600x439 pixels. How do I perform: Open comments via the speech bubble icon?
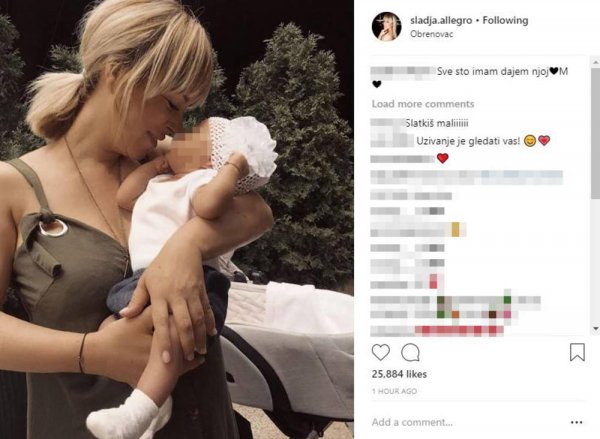(410, 353)
